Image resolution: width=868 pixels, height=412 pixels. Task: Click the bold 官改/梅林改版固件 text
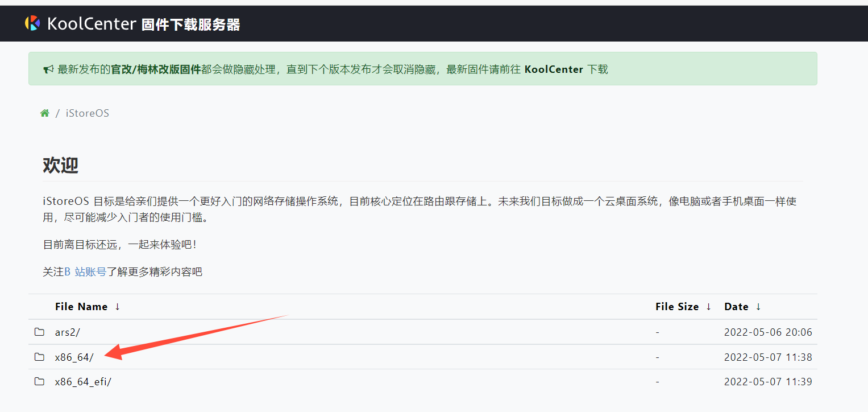pyautogui.click(x=156, y=69)
